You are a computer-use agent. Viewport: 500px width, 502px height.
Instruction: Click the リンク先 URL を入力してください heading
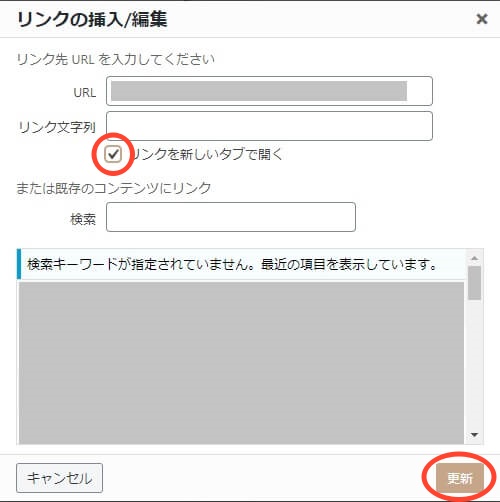[115, 59]
